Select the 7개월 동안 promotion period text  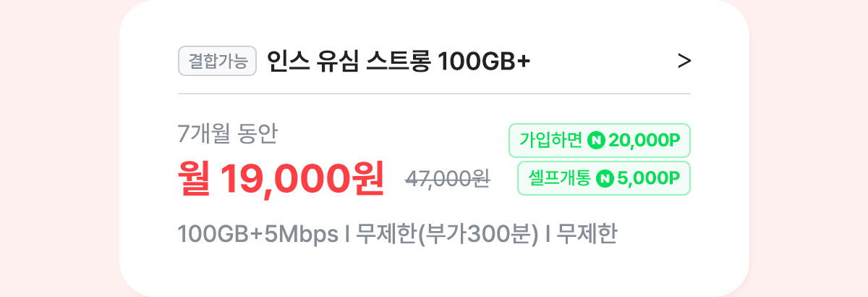228,133
